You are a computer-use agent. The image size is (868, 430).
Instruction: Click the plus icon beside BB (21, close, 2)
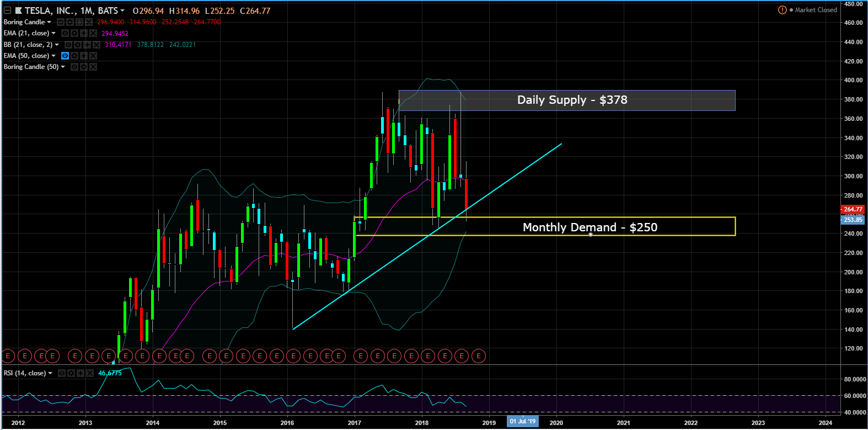click(87, 45)
